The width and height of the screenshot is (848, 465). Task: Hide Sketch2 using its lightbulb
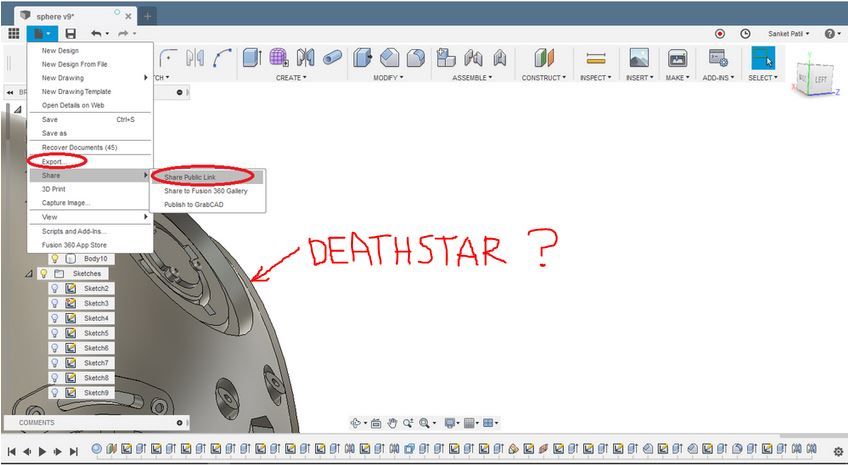point(55,288)
